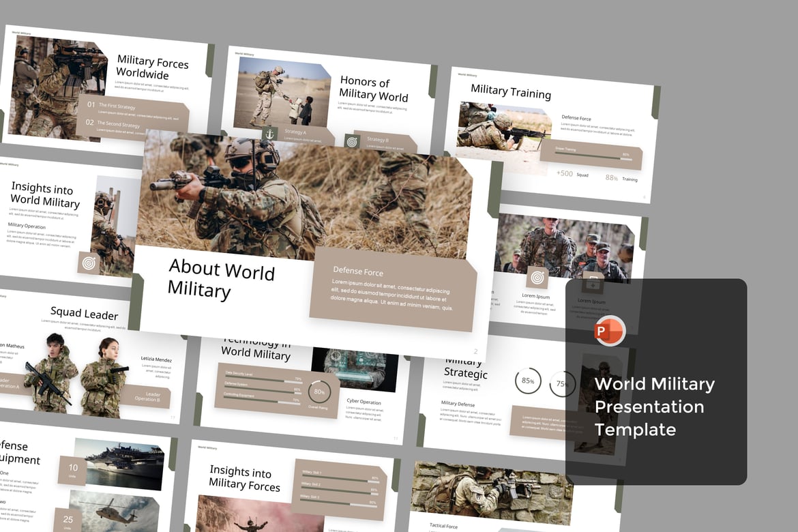Screen dimensions: 798x532
Task: Click the soldier greeting child photo
Action: tap(282, 93)
